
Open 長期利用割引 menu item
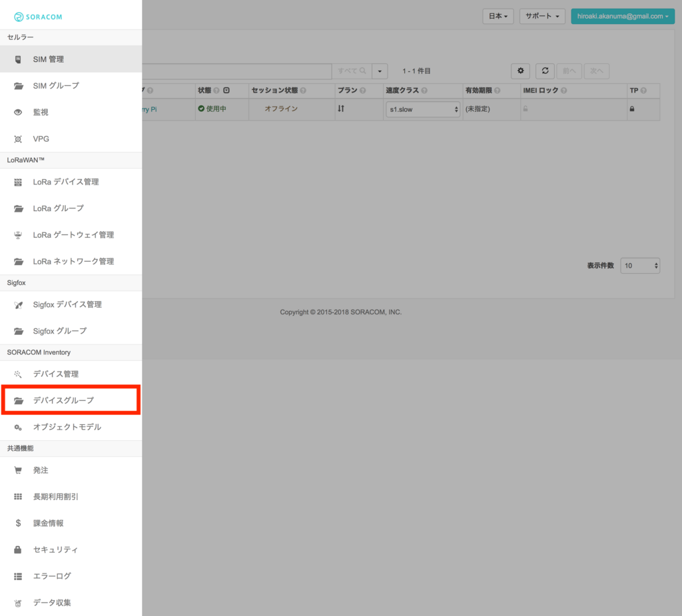point(71,496)
